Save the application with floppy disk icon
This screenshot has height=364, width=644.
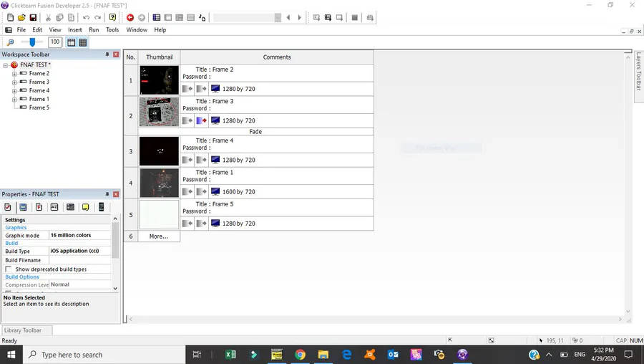(x=33, y=17)
